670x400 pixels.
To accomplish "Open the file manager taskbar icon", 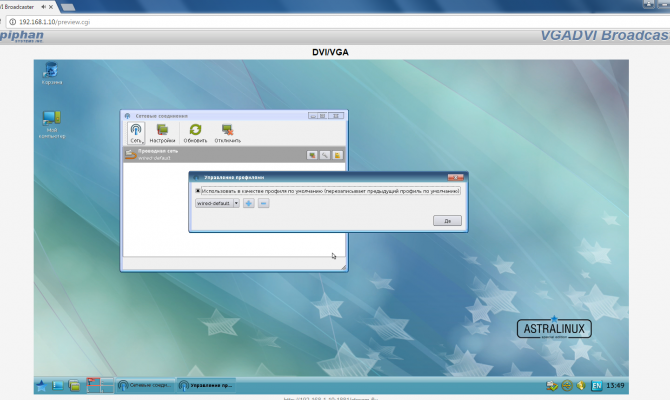I will point(74,386).
